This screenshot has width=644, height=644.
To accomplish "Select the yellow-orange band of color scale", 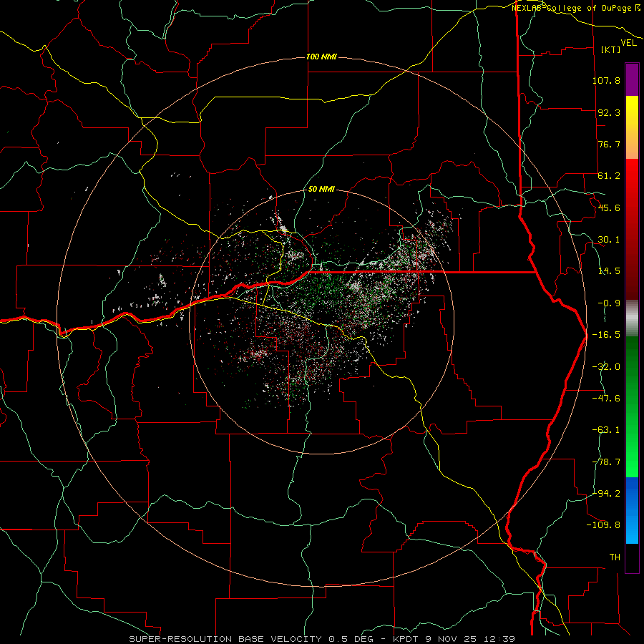I will [632, 127].
